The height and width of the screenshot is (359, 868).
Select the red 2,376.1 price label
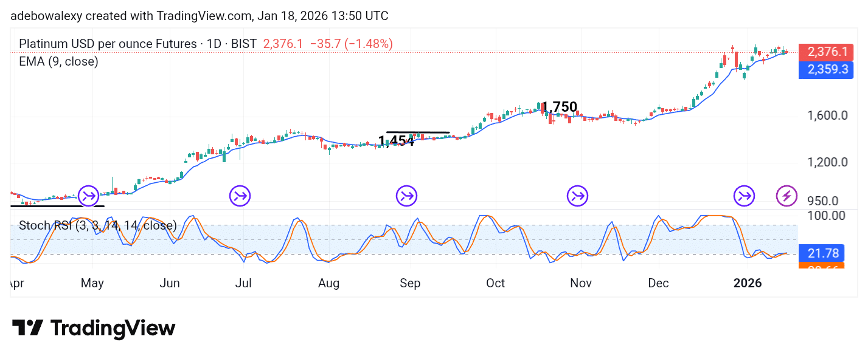pyautogui.click(x=827, y=52)
